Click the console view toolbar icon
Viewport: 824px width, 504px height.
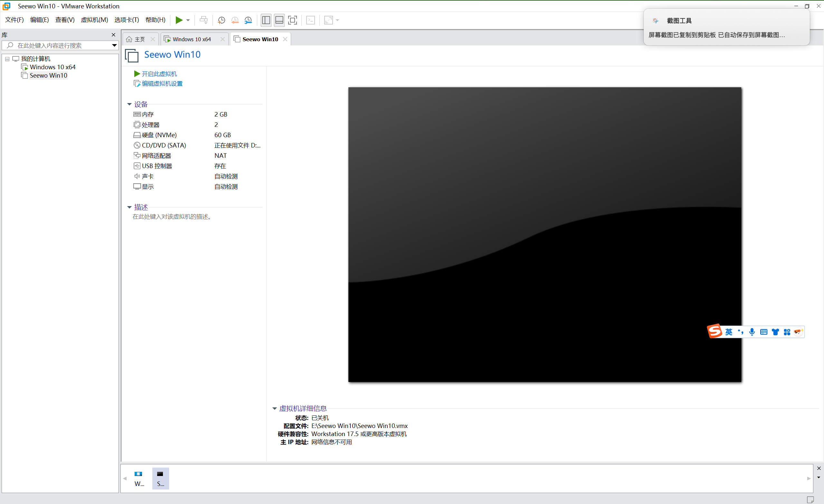click(311, 20)
